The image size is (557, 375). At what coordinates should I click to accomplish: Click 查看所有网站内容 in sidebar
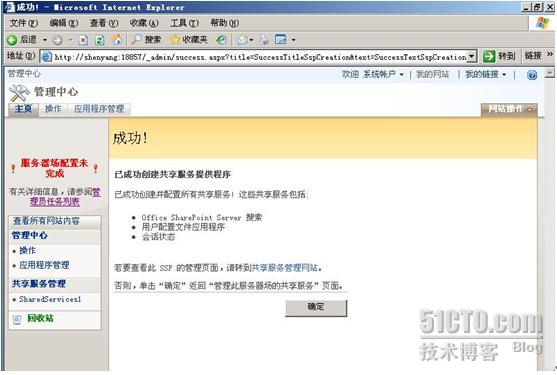[x=47, y=221]
